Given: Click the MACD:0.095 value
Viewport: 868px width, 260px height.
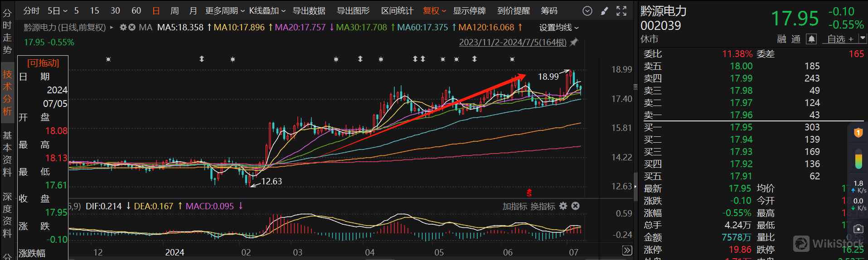Looking at the screenshot, I should pos(210,207).
